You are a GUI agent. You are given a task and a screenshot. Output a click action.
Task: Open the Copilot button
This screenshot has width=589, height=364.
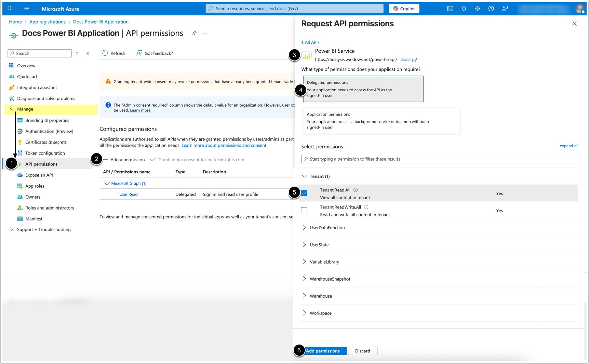[x=404, y=9]
